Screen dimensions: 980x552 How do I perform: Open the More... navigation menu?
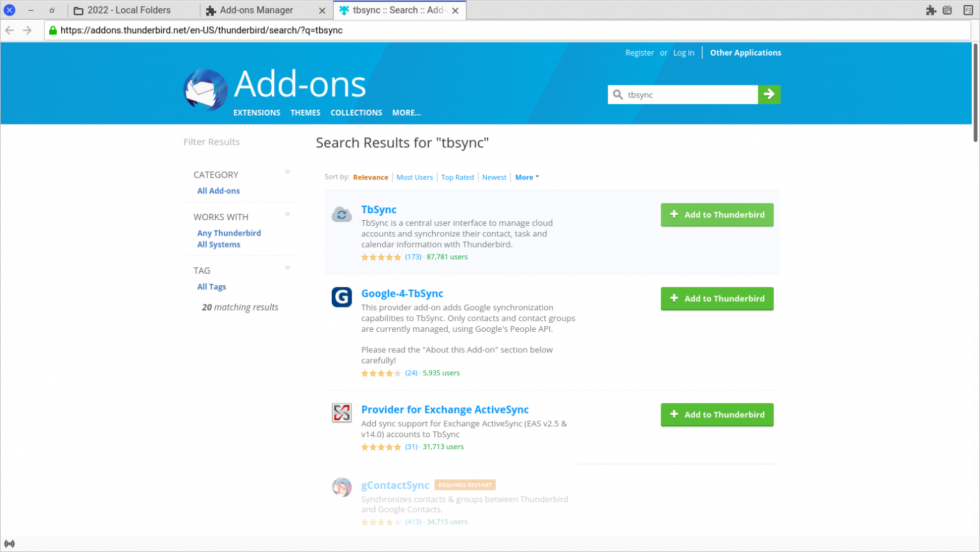pos(406,112)
